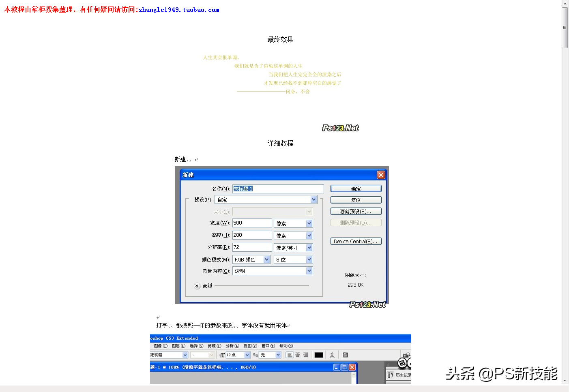Click the 293.0K image size value
This screenshot has height=392, width=569.
pyautogui.click(x=355, y=285)
